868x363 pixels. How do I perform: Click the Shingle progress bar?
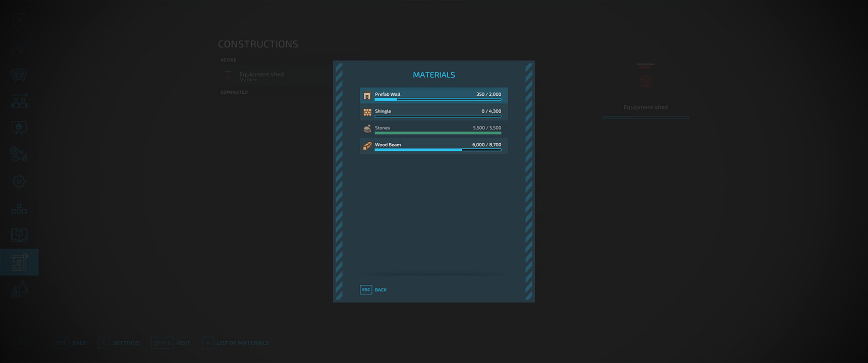pyautogui.click(x=438, y=116)
